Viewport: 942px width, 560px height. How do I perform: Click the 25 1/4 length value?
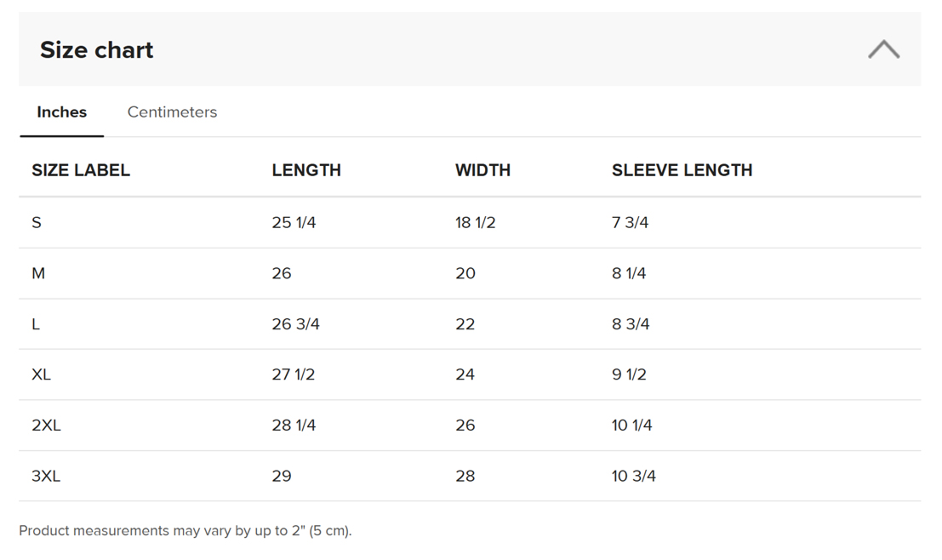tap(294, 223)
